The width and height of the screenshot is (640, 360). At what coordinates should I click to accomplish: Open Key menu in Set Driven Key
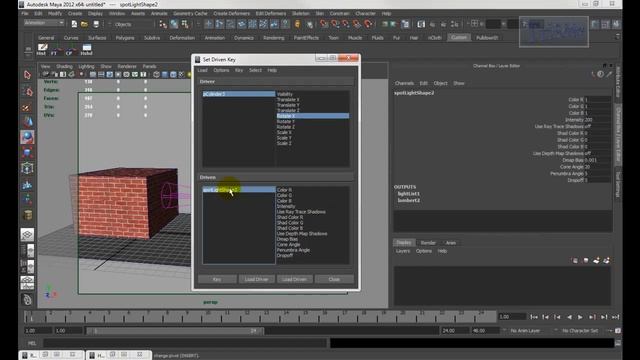[239, 70]
